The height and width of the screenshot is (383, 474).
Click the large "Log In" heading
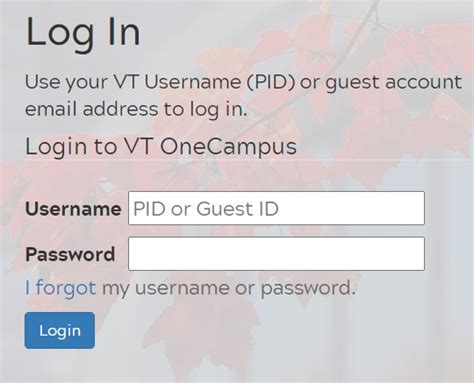(x=83, y=33)
